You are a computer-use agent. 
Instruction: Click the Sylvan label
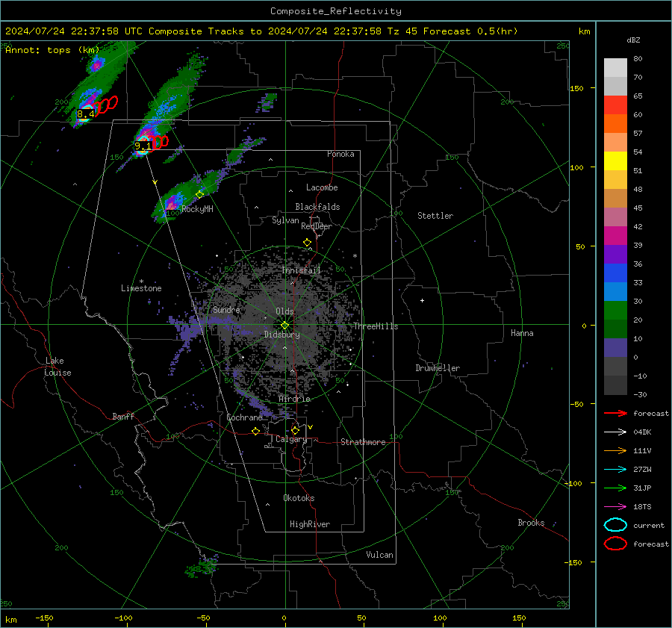pos(285,220)
